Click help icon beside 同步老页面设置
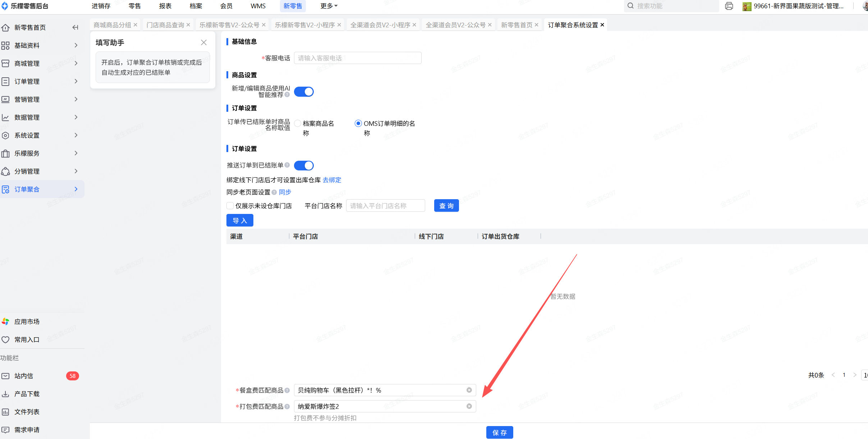This screenshot has height=439, width=868. pyautogui.click(x=274, y=192)
